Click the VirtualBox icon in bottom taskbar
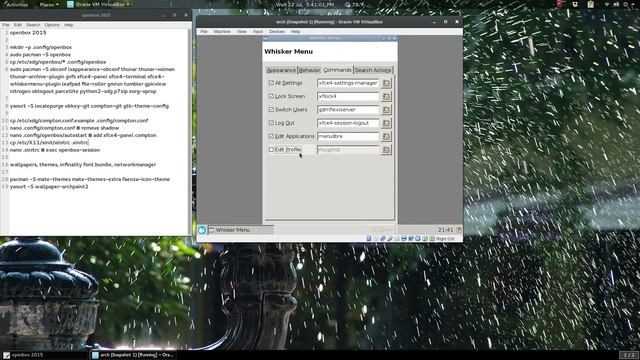 [x=95, y=355]
